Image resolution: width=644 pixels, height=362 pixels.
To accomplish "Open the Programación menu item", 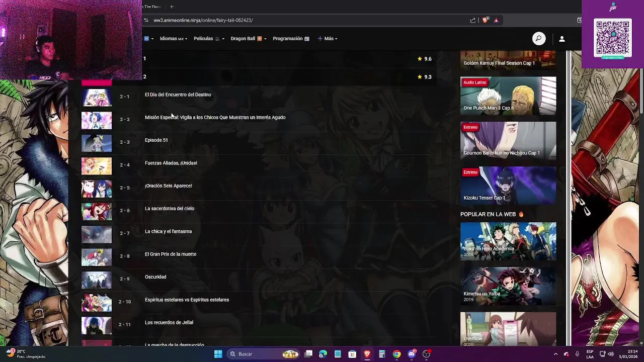I will 291,39.
